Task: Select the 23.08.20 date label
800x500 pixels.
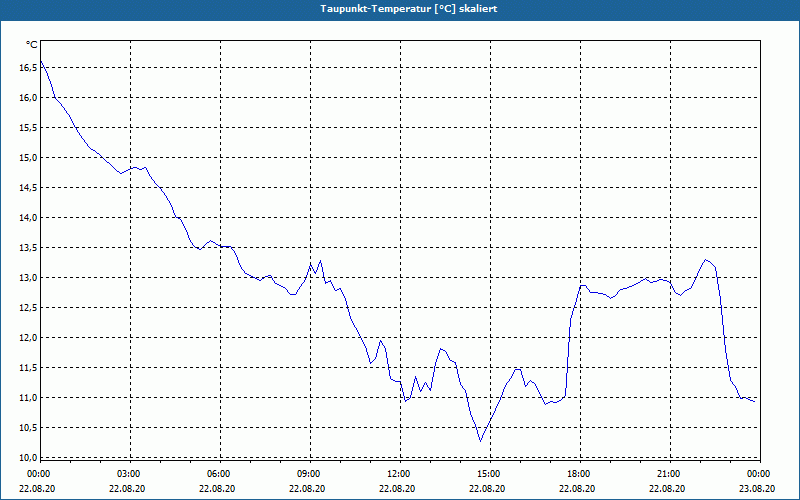Action: 757,489
